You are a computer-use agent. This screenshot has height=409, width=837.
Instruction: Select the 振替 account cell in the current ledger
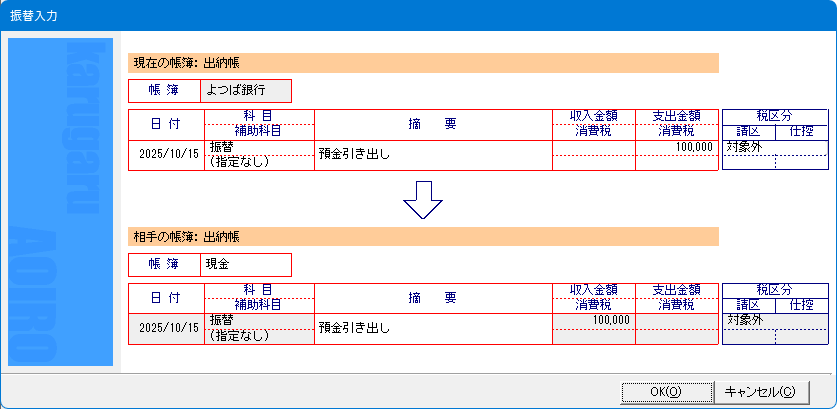click(x=259, y=148)
